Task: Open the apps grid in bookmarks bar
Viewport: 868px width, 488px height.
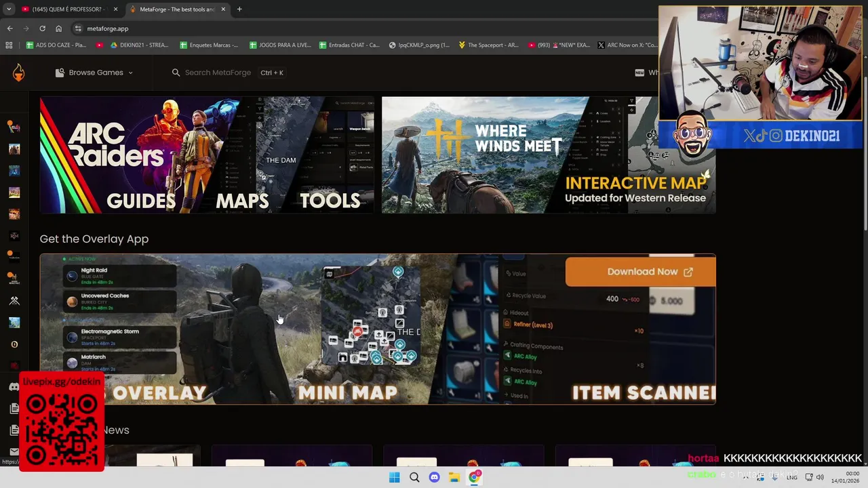Action: 9,45
